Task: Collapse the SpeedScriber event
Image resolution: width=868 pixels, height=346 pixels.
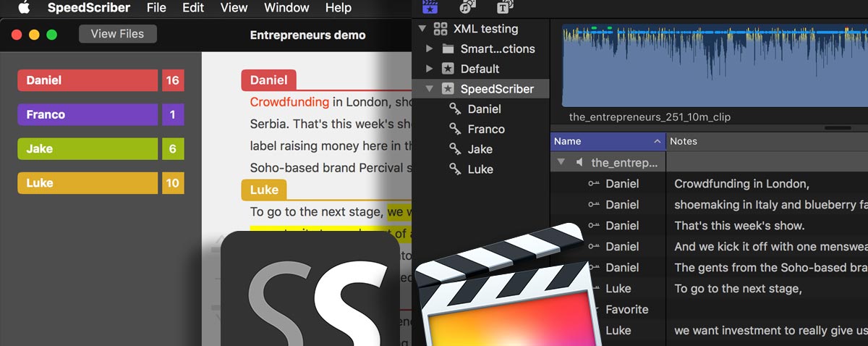Action: click(x=429, y=89)
